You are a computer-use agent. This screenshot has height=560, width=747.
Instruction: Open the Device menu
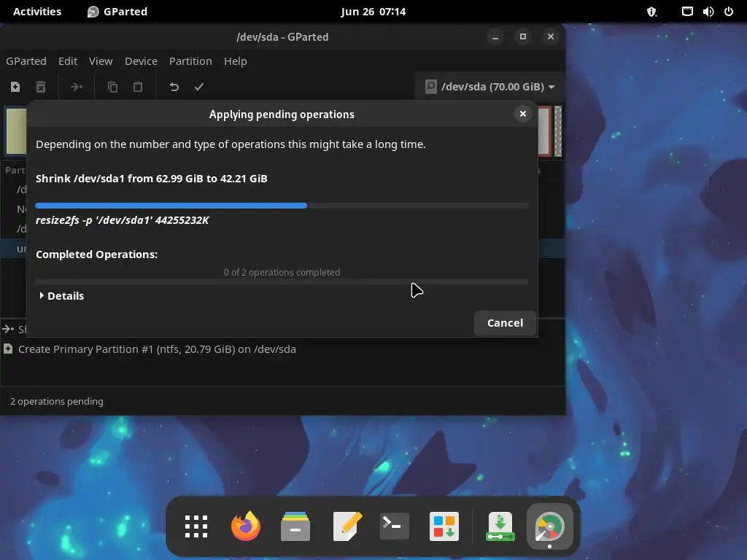(x=141, y=61)
